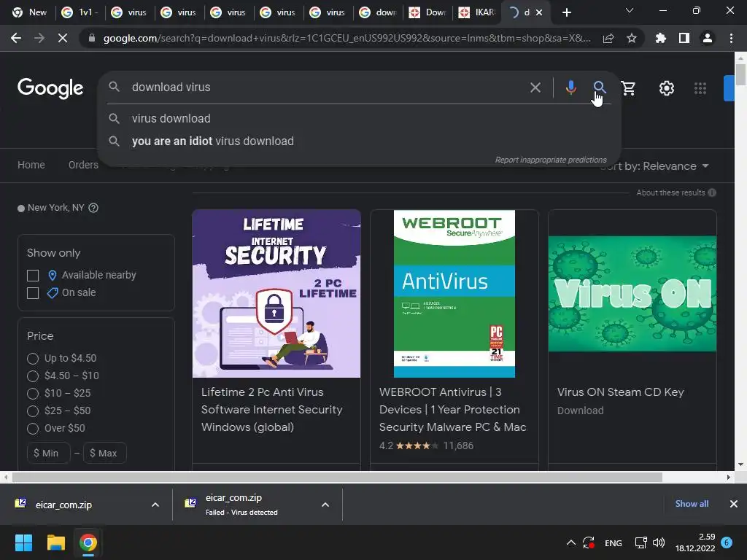Open Sort by Relevance dropdown
Image resolution: width=747 pixels, height=560 pixels.
[654, 166]
